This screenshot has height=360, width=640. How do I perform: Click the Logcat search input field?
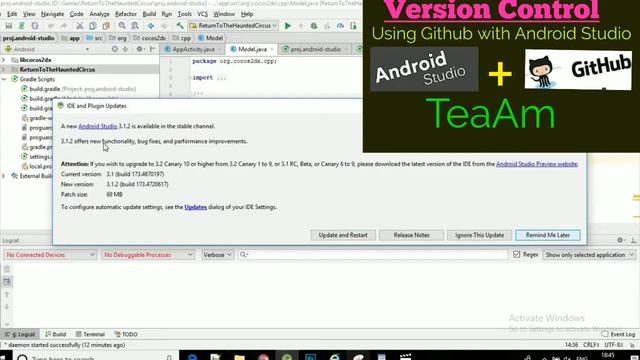[373, 255]
